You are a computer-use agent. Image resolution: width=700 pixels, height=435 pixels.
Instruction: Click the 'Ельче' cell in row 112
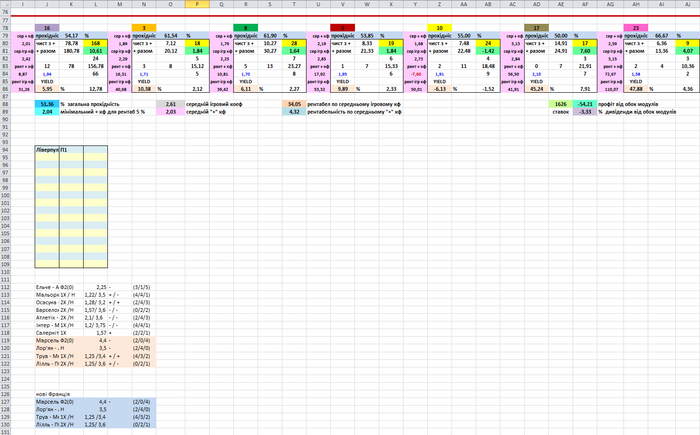47,287
